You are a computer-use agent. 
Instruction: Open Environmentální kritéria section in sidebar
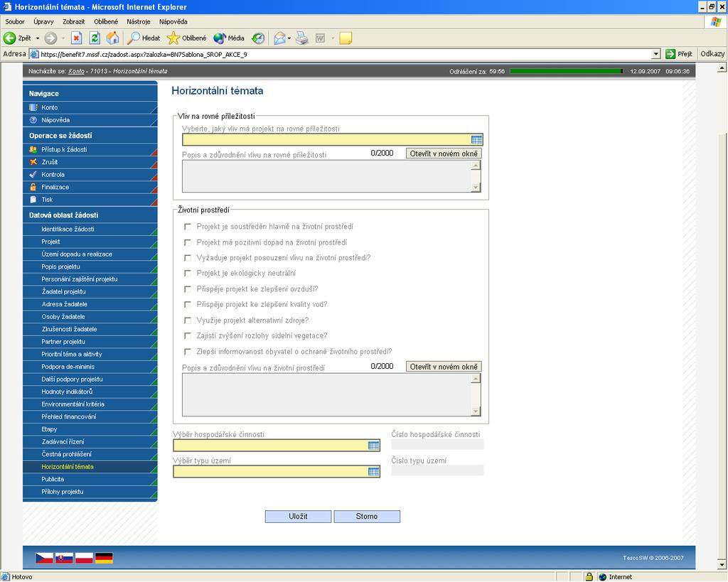point(90,404)
